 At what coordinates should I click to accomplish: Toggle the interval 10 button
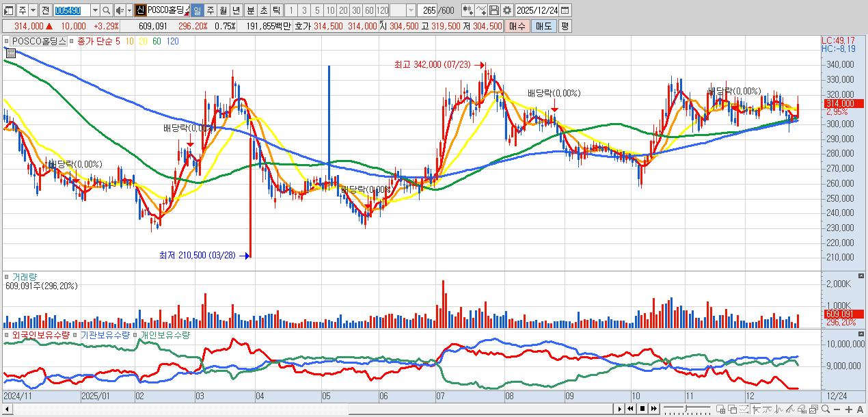click(329, 10)
